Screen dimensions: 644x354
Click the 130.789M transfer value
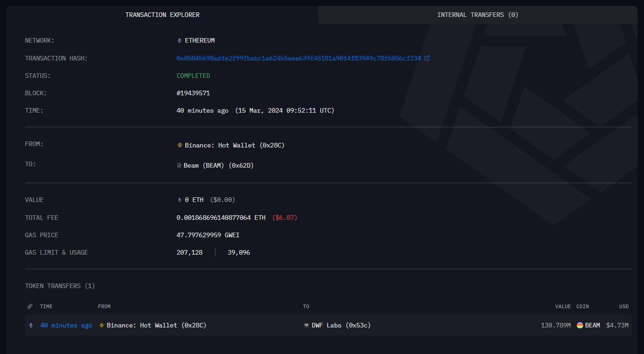point(555,326)
